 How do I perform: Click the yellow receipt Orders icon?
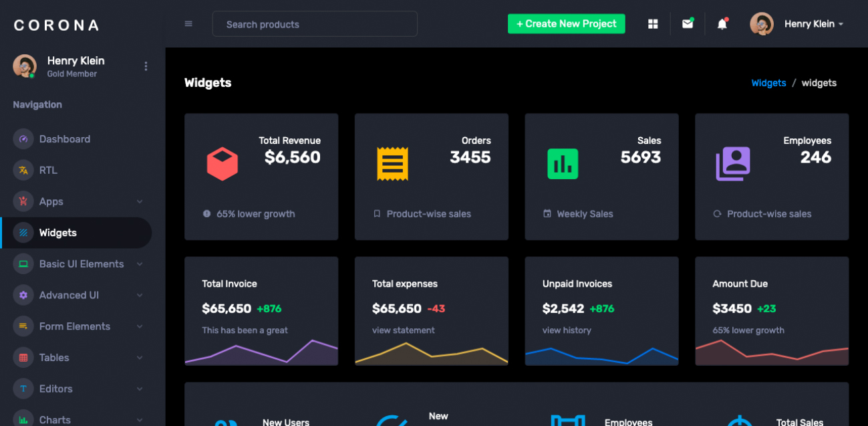click(392, 164)
